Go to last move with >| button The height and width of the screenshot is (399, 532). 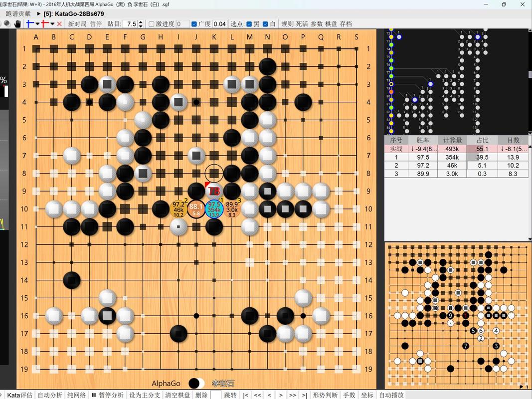click(304, 396)
